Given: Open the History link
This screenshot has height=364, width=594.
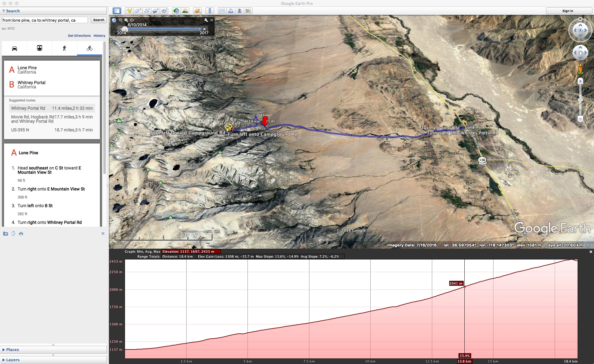Looking at the screenshot, I should [99, 36].
